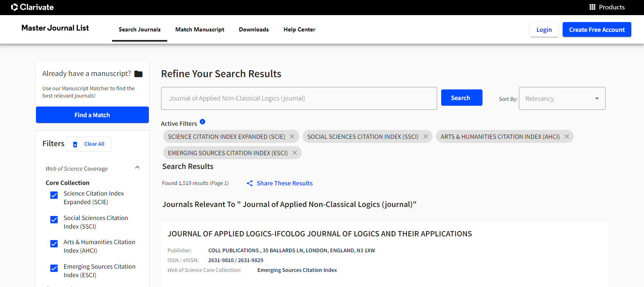Click the Clear All filters button
Image resolution: width=644 pixels, height=287 pixels.
point(88,144)
